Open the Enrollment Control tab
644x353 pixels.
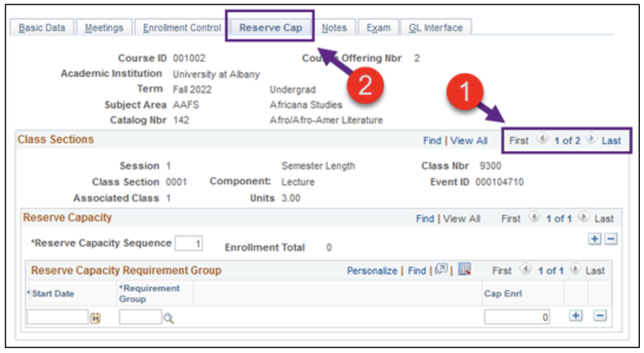tap(182, 28)
